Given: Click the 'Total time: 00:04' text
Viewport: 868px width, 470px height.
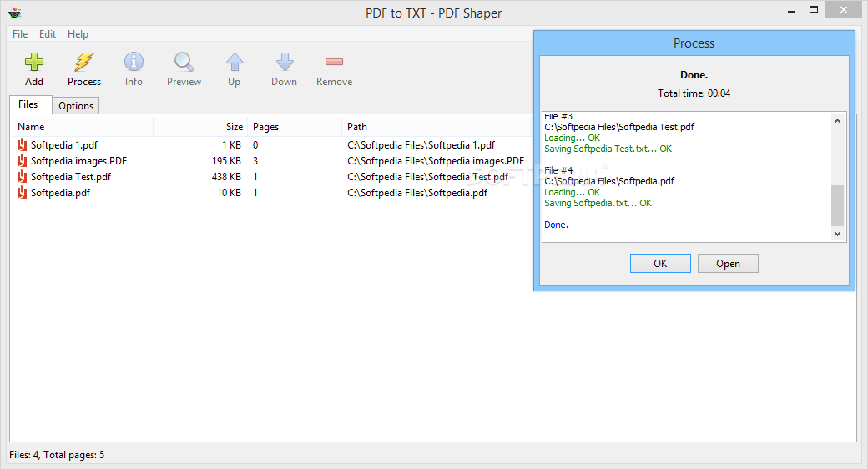Looking at the screenshot, I should pyautogui.click(x=694, y=93).
